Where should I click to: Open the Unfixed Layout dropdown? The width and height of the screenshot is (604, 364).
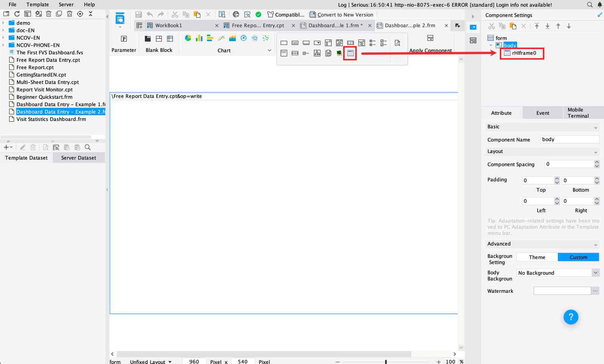click(151, 361)
